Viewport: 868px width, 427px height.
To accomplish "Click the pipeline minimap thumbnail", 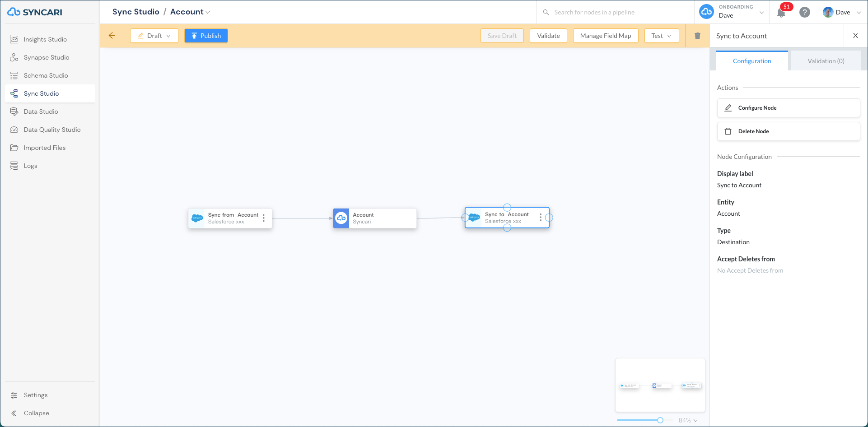I will tap(660, 385).
